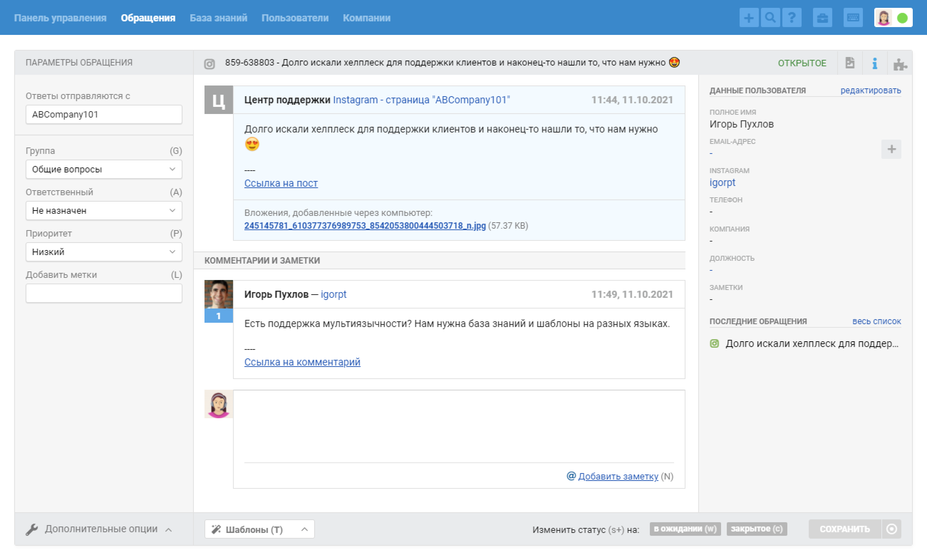
Task: Go to Панель управления tab
Action: [60, 18]
